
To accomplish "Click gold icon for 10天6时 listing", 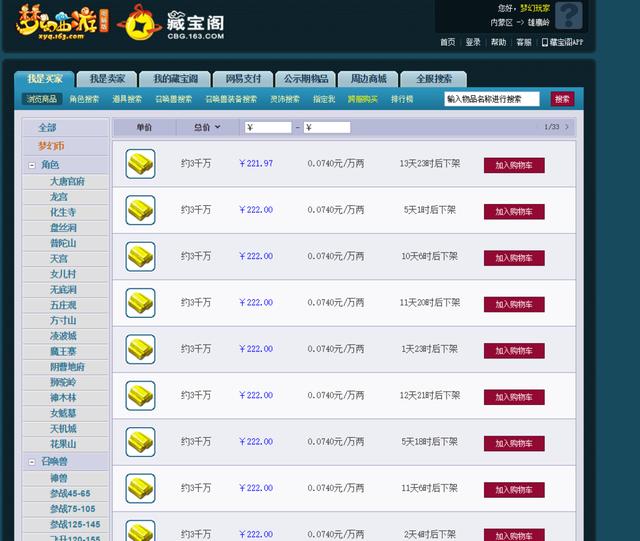I will point(140,256).
